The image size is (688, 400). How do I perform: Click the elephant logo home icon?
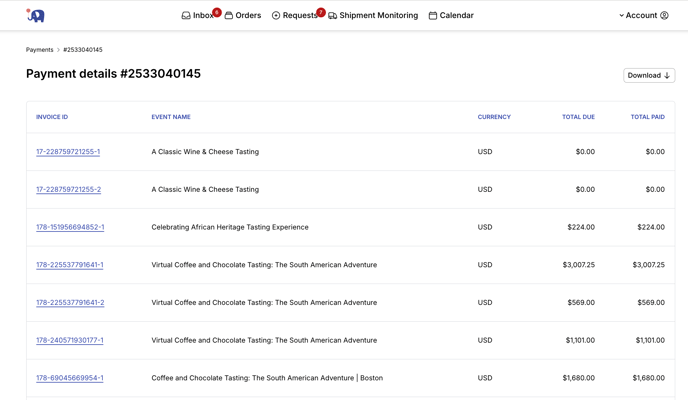coord(36,15)
